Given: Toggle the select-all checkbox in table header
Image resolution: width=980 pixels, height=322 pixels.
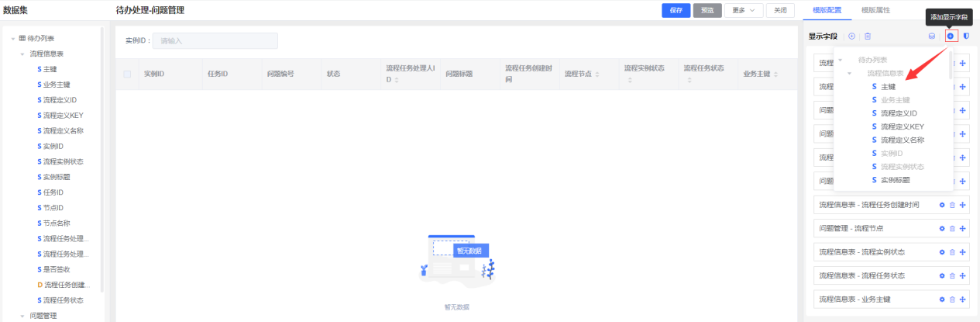Looking at the screenshot, I should [127, 74].
